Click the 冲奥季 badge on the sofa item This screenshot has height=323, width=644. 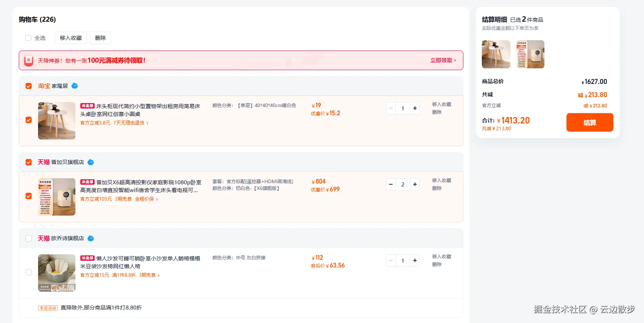pos(88,258)
